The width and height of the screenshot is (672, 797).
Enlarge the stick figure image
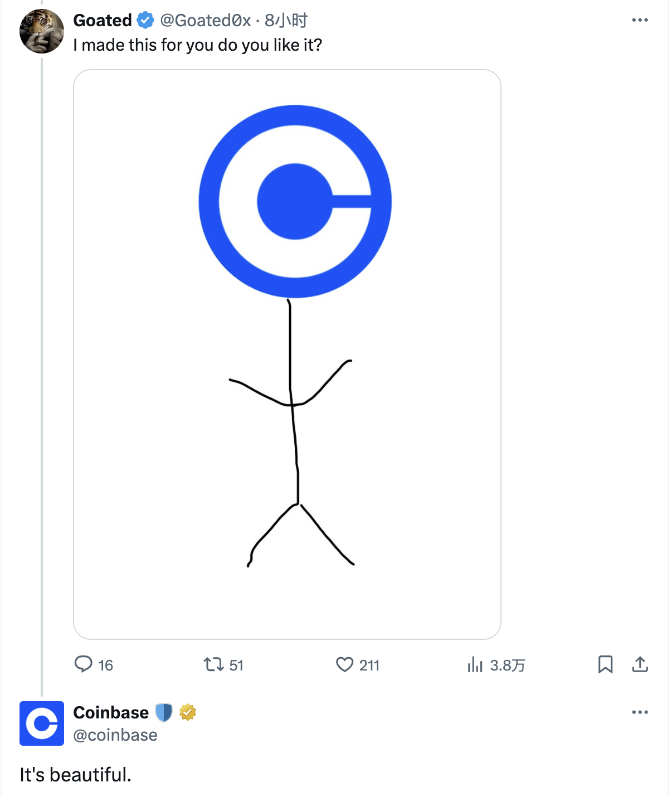(287, 354)
